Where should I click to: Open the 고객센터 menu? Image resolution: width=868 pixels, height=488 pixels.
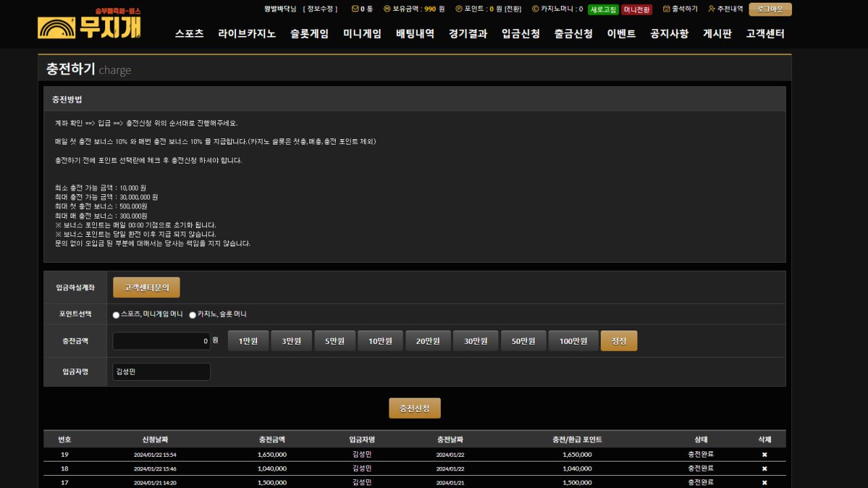[x=765, y=33]
